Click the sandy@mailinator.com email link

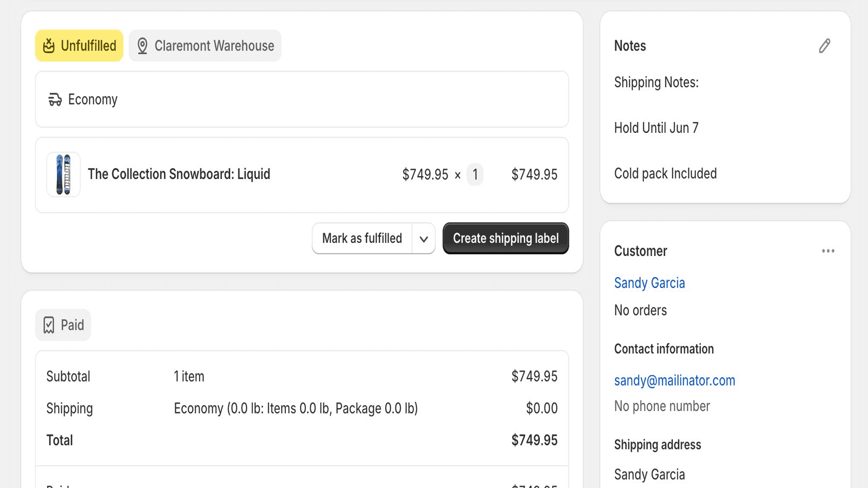click(674, 381)
